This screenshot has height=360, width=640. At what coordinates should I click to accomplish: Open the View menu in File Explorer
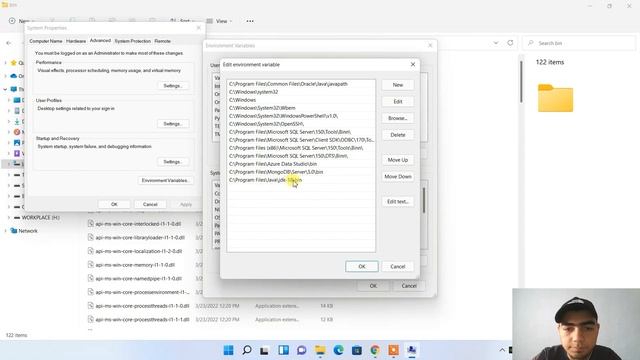(x=220, y=21)
